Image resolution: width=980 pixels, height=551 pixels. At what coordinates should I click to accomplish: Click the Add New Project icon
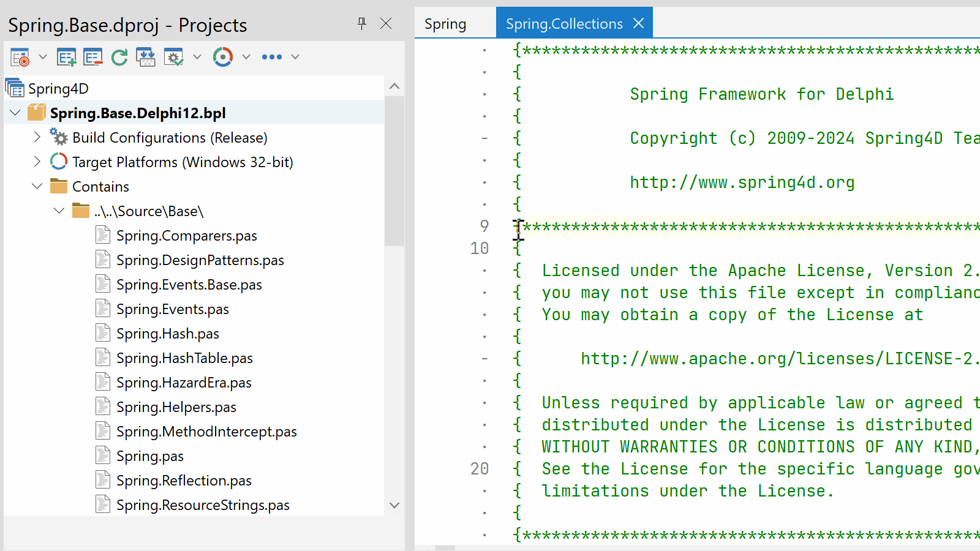point(66,58)
